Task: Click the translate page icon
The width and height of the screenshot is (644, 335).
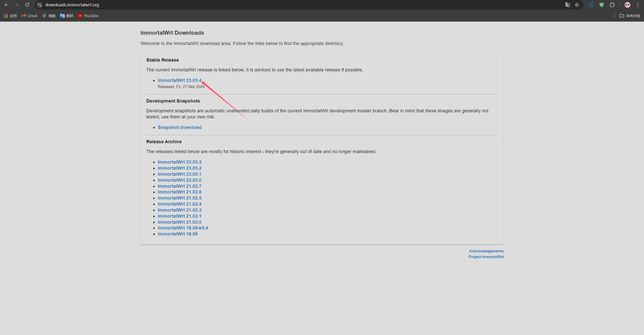Action: 567,5
